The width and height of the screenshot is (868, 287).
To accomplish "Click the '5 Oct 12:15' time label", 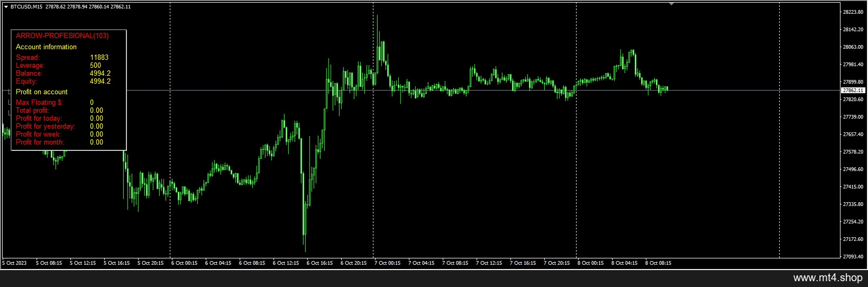I will pos(83,263).
